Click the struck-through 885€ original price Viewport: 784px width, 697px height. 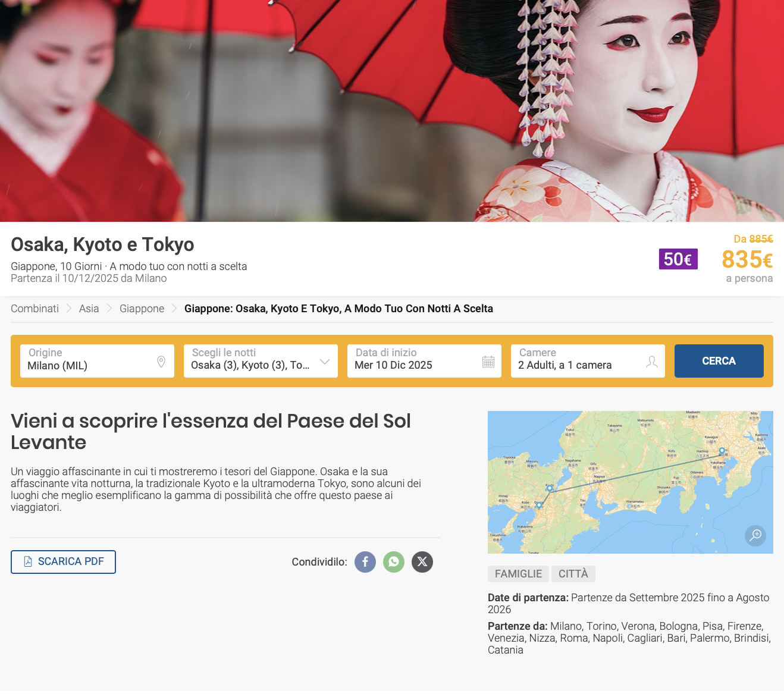(761, 239)
